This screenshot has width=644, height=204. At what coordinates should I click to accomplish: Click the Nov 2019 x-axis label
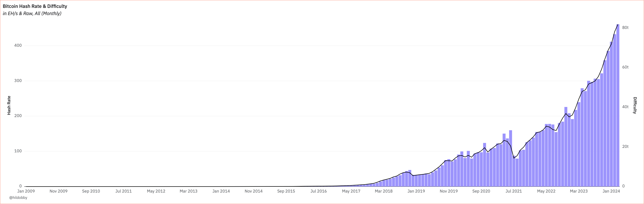coord(449,191)
